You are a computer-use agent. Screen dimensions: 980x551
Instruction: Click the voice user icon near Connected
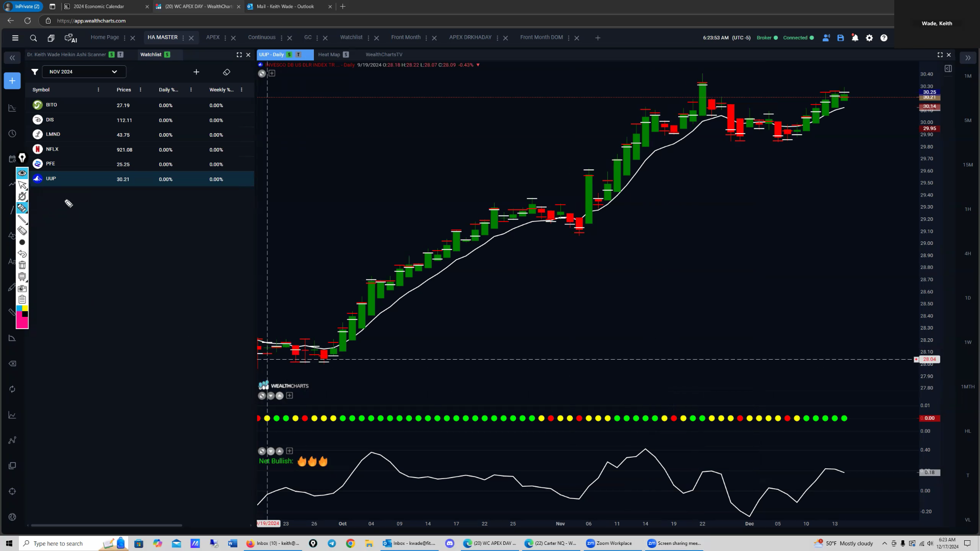[x=826, y=38]
